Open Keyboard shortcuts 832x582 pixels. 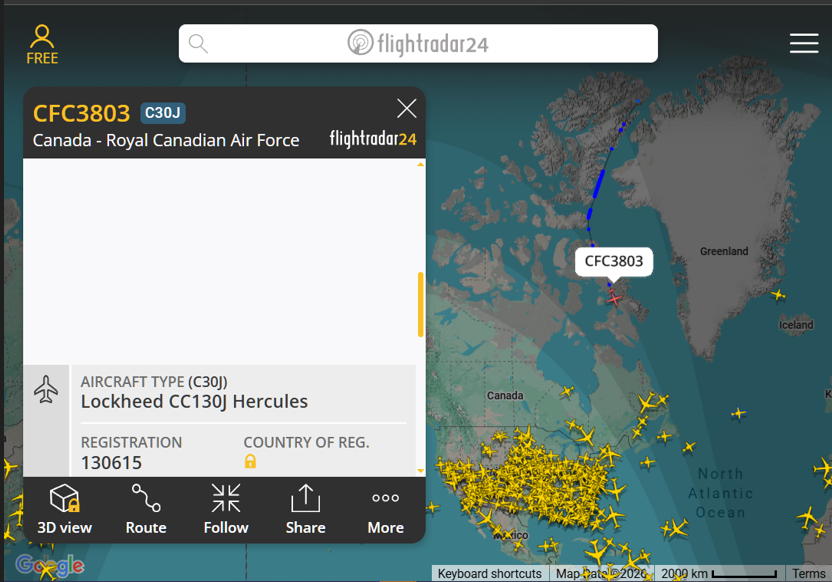pos(489,573)
